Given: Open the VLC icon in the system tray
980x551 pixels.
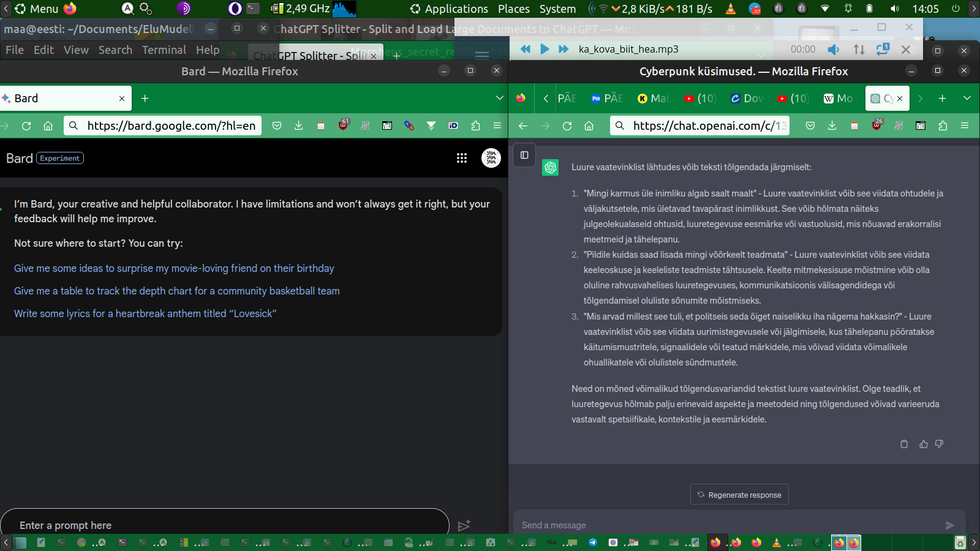Looking at the screenshot, I should coord(731,9).
